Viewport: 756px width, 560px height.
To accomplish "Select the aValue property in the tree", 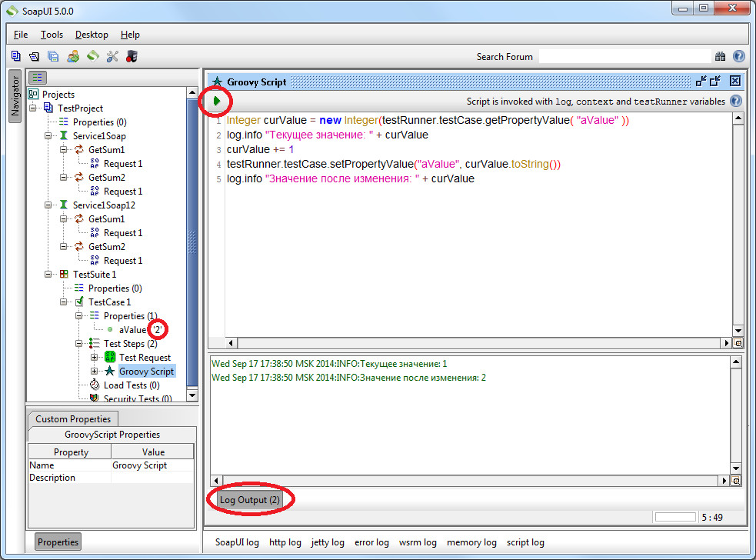I will tap(132, 329).
